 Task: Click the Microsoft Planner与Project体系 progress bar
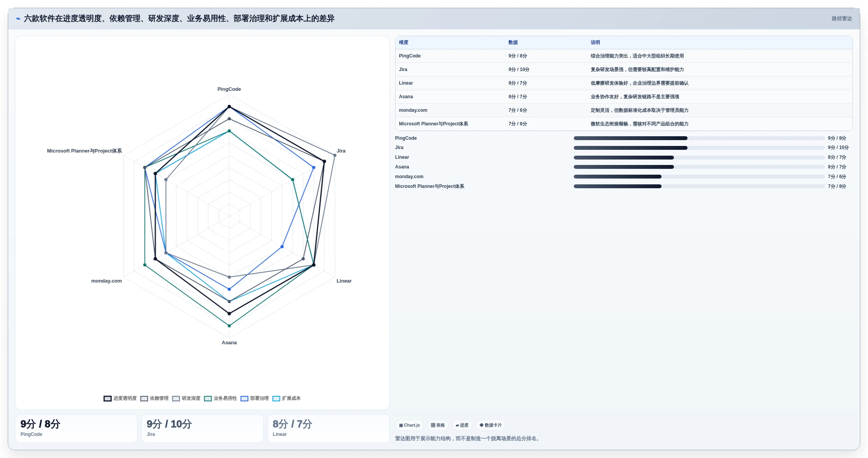[699, 186]
